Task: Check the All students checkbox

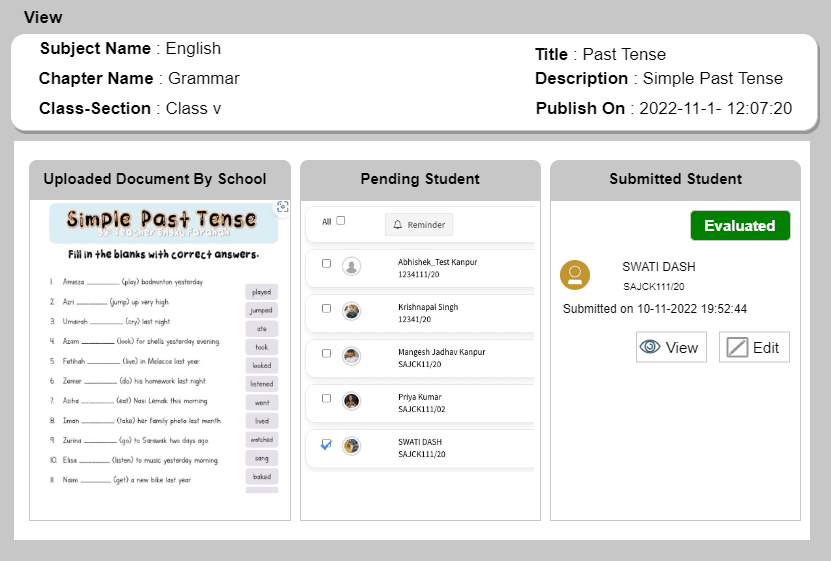Action: pos(341,220)
